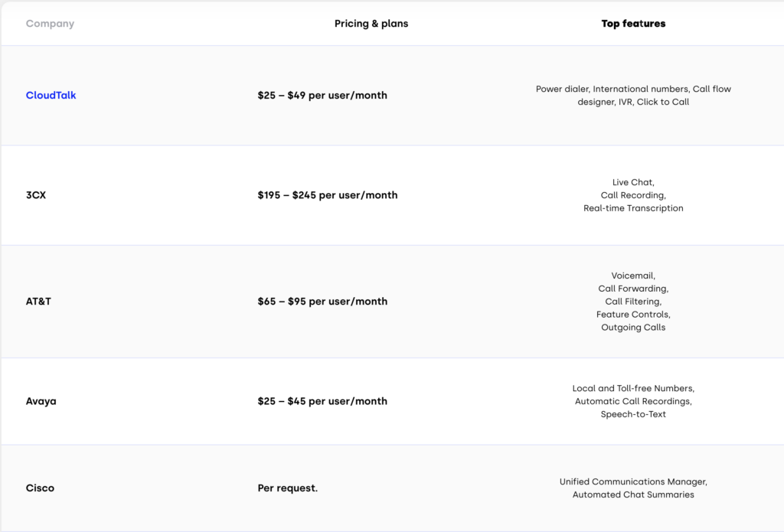Click the Cisco "Per request." pricing text
The height and width of the screenshot is (532, 784).
(x=288, y=488)
